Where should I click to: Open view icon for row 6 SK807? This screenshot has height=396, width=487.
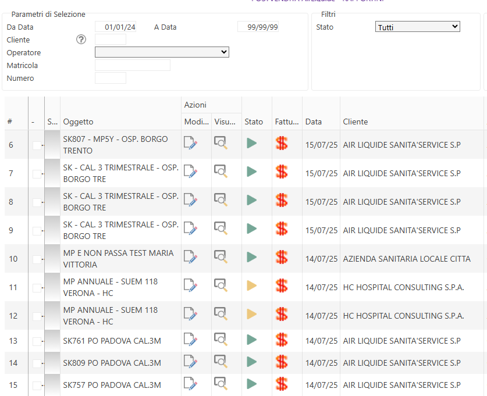tap(220, 143)
